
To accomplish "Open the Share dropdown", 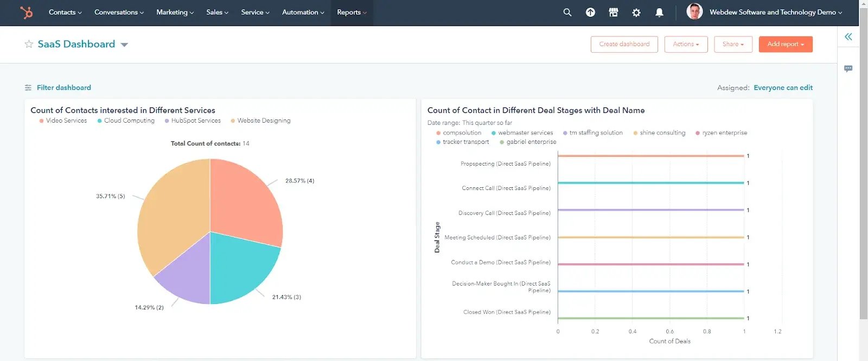I will point(733,44).
